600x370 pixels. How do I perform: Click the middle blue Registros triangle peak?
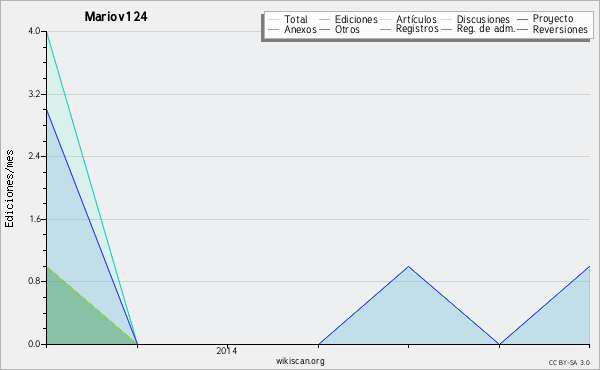[409, 267]
